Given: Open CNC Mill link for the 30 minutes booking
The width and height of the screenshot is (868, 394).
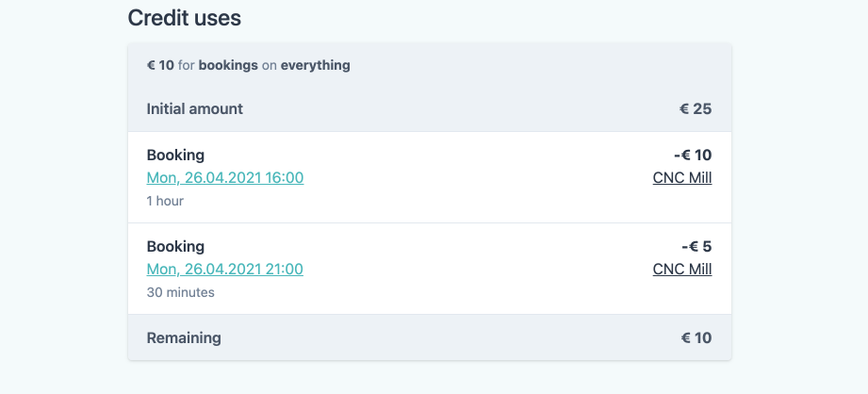Looking at the screenshot, I should point(682,269).
